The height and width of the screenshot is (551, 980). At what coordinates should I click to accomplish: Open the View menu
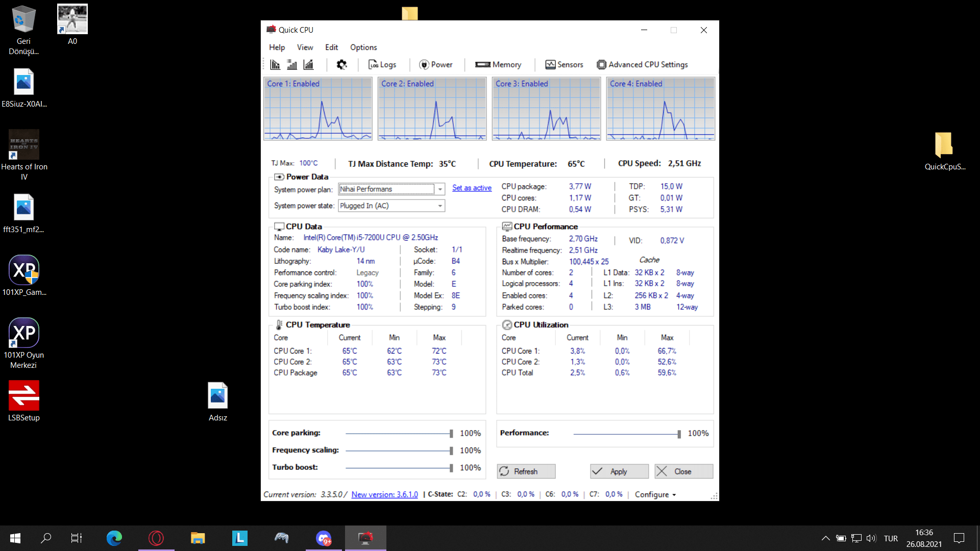pos(305,47)
